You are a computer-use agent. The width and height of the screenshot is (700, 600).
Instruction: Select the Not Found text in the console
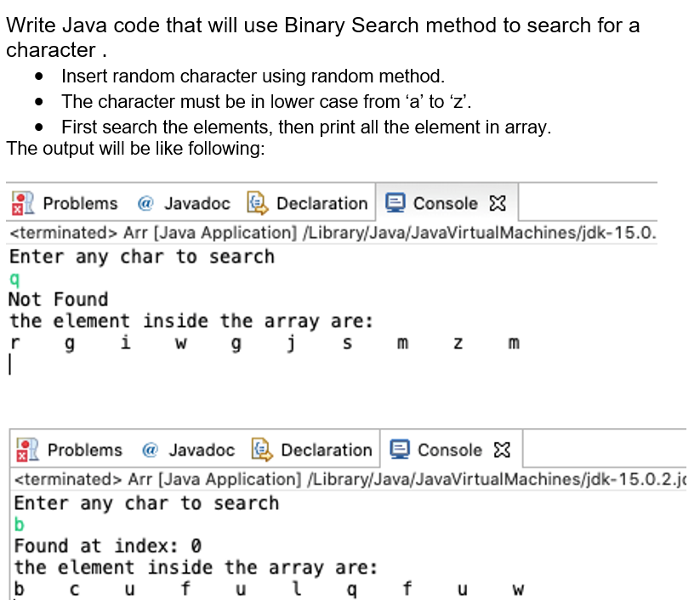click(x=57, y=299)
